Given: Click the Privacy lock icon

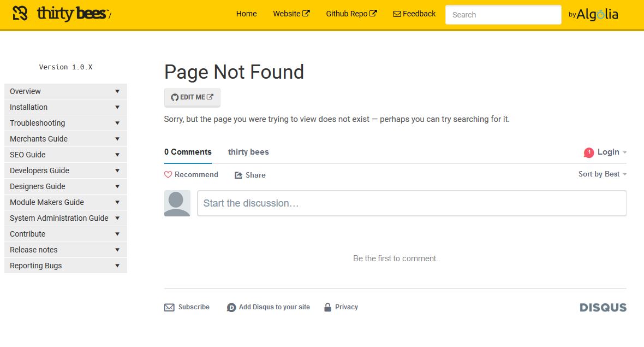Looking at the screenshot, I should 327,307.
